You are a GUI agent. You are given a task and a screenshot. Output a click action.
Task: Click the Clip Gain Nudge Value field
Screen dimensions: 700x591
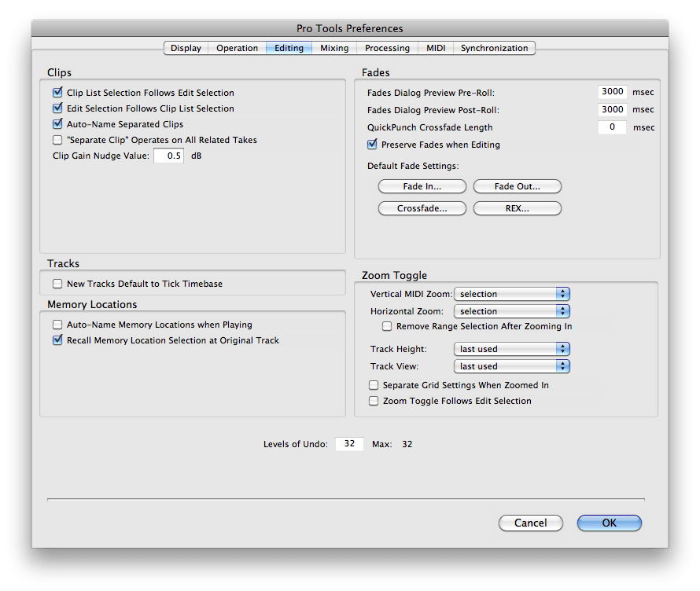[x=169, y=156]
